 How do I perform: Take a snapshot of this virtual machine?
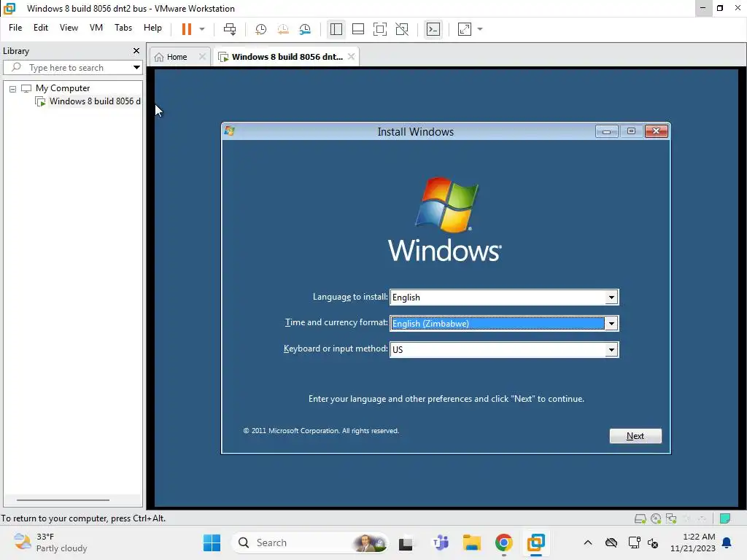260,29
